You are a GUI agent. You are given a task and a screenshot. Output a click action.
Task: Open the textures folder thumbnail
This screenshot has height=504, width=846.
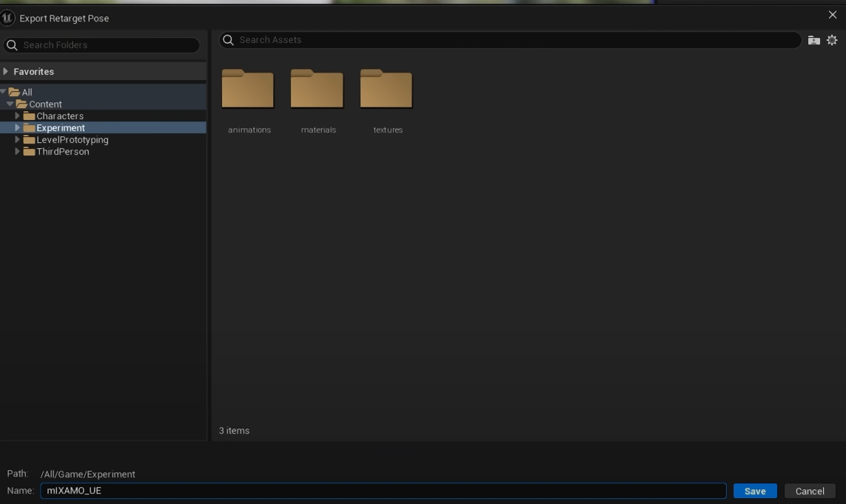(x=386, y=89)
